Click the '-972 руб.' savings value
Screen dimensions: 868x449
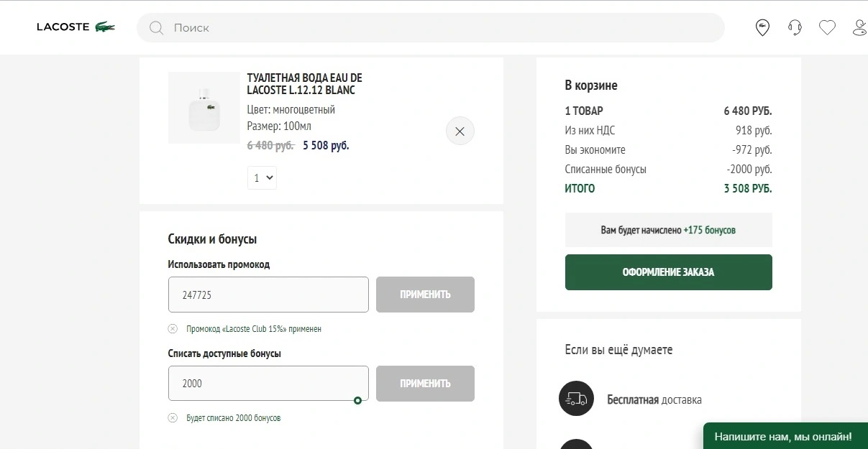(751, 150)
